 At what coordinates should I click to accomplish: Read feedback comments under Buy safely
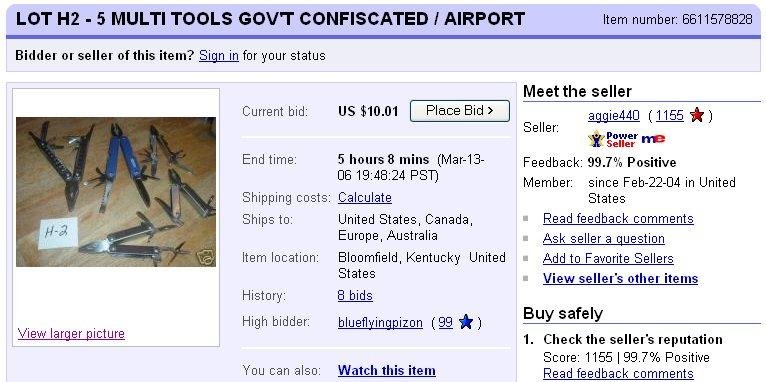tap(618, 374)
